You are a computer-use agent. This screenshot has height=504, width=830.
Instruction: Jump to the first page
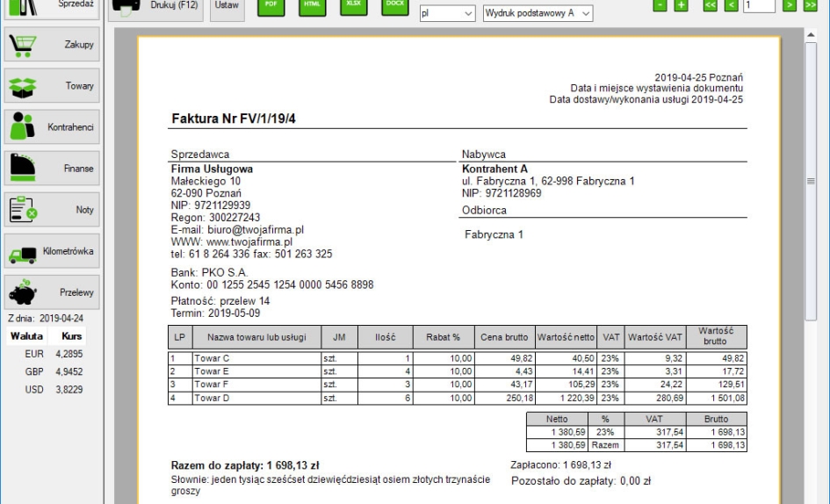coord(711,6)
